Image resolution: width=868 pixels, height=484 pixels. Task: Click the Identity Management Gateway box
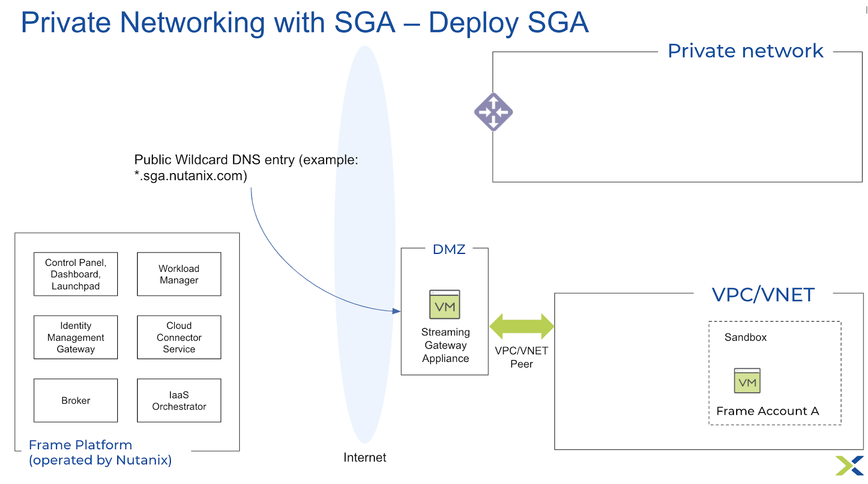click(x=75, y=337)
